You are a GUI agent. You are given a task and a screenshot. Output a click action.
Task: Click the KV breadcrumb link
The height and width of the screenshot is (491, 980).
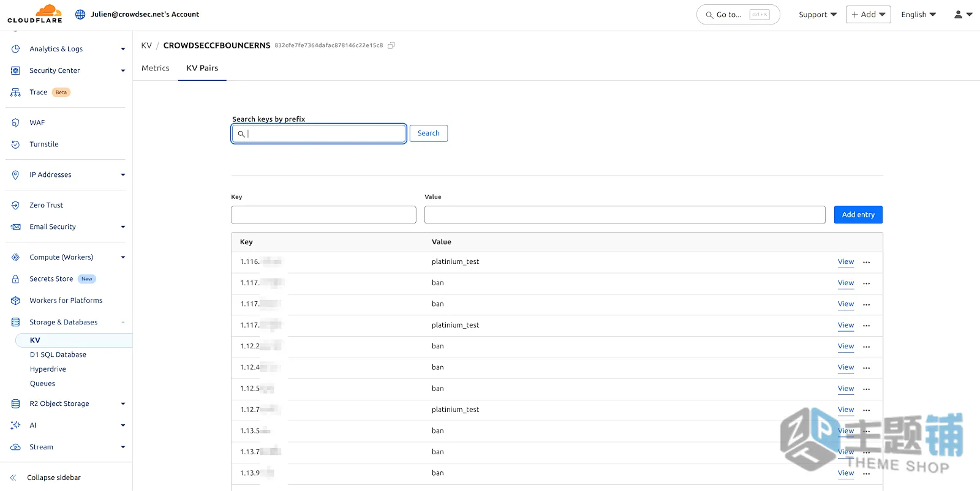(146, 45)
